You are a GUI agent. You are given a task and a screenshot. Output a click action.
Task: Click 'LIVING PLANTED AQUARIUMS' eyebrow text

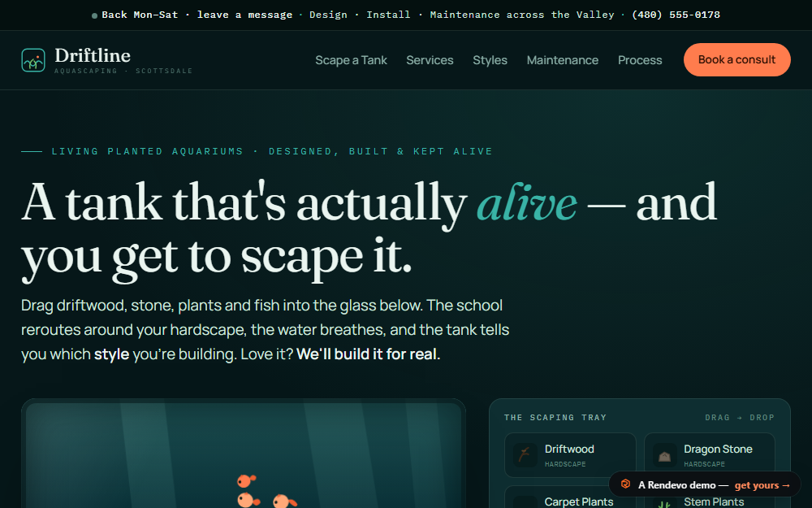click(x=148, y=151)
